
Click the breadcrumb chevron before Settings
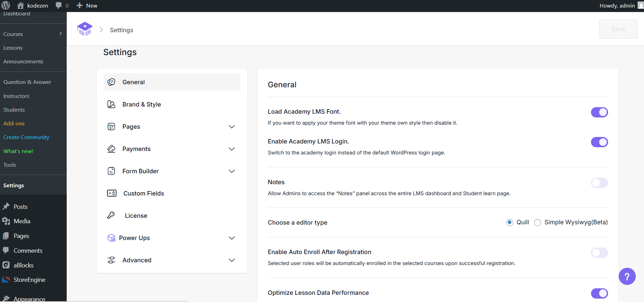point(101,30)
